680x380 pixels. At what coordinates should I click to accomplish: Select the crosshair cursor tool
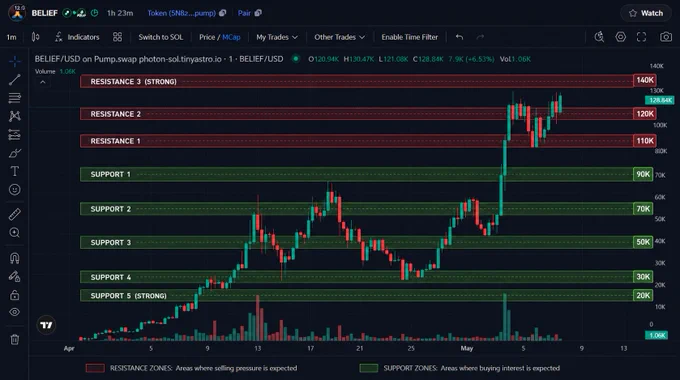(x=15, y=62)
